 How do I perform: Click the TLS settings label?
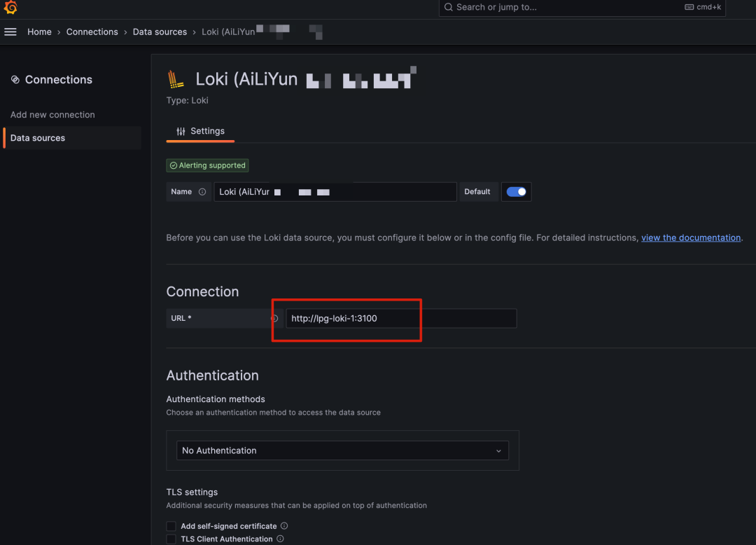coord(192,492)
